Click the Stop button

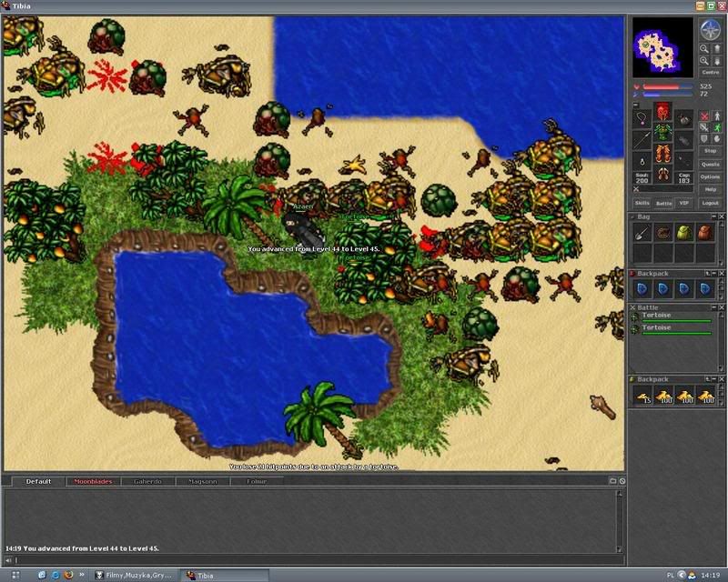tap(711, 151)
